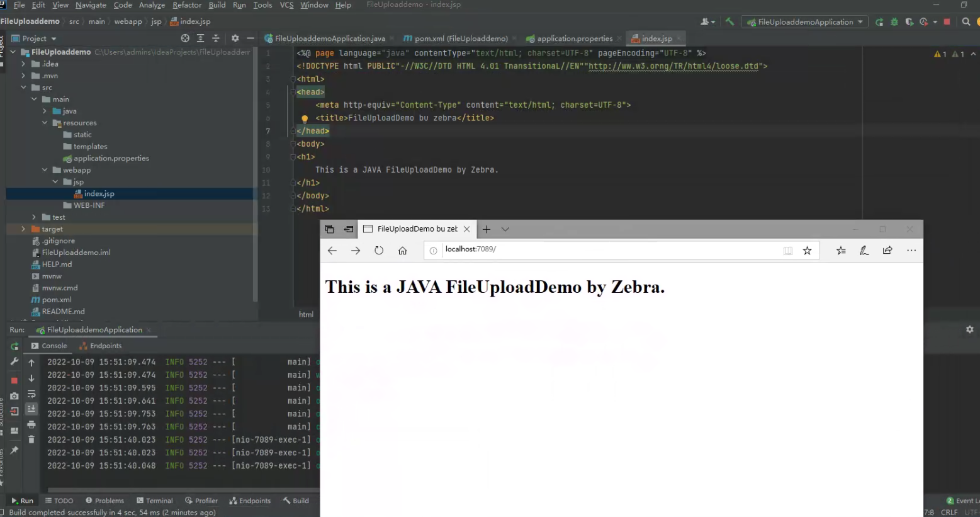Click browser Back arrow
The height and width of the screenshot is (517, 980).
click(332, 251)
